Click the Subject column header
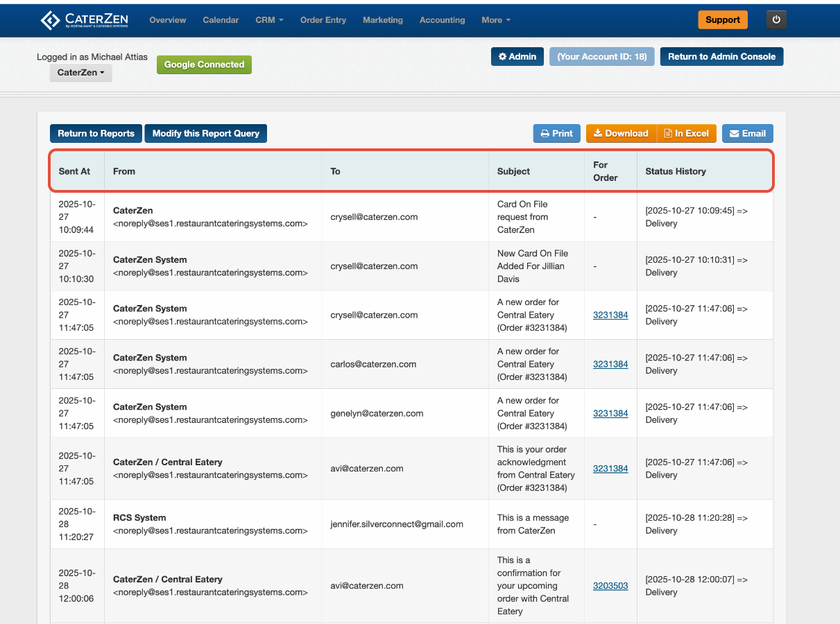The width and height of the screenshot is (840, 624). pyautogui.click(x=536, y=171)
